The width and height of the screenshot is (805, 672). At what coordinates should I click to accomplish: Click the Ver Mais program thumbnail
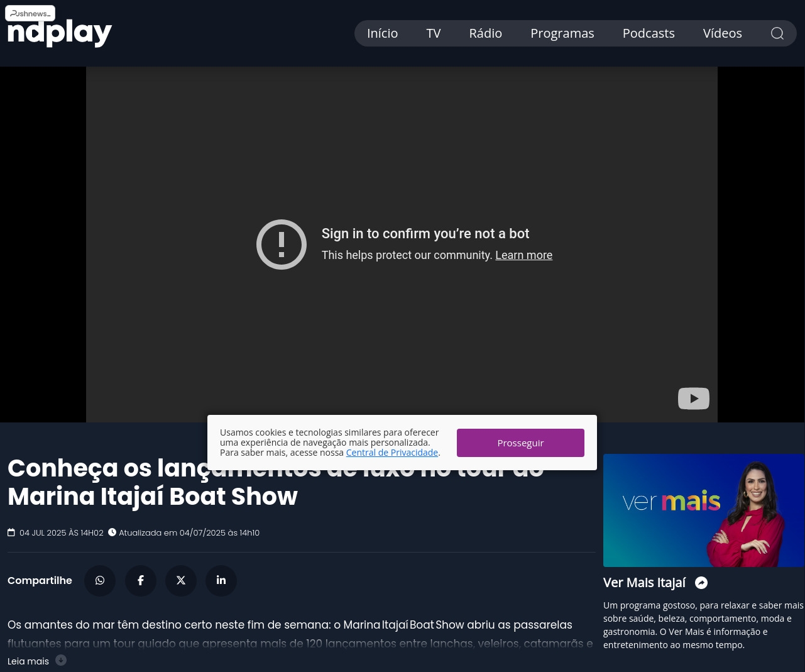click(703, 510)
